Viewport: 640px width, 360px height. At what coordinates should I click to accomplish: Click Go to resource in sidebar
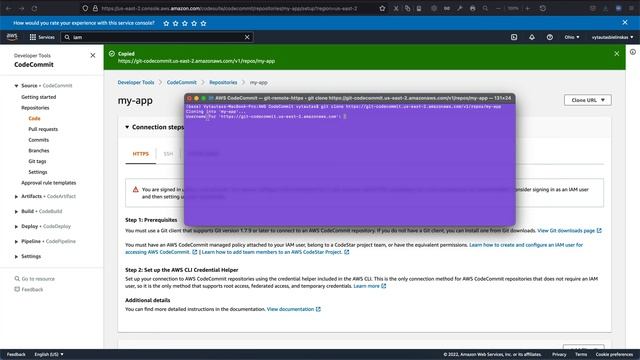click(38, 279)
